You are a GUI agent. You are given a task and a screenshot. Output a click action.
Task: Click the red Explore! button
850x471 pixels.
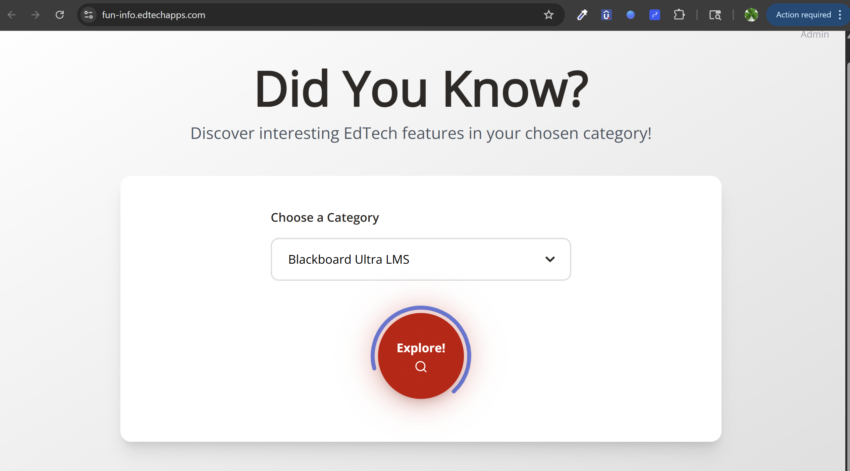421,355
